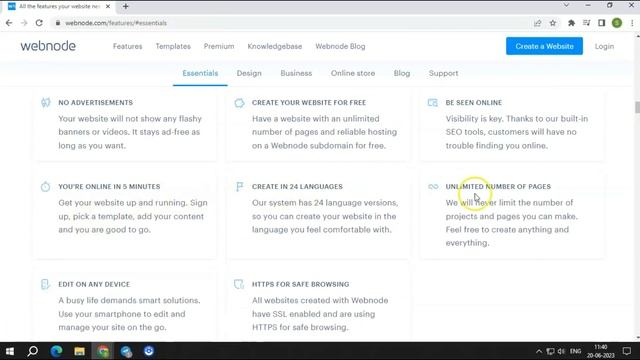Click the NO ADVERTISEMENTS heading
640x360 pixels.
click(96, 103)
